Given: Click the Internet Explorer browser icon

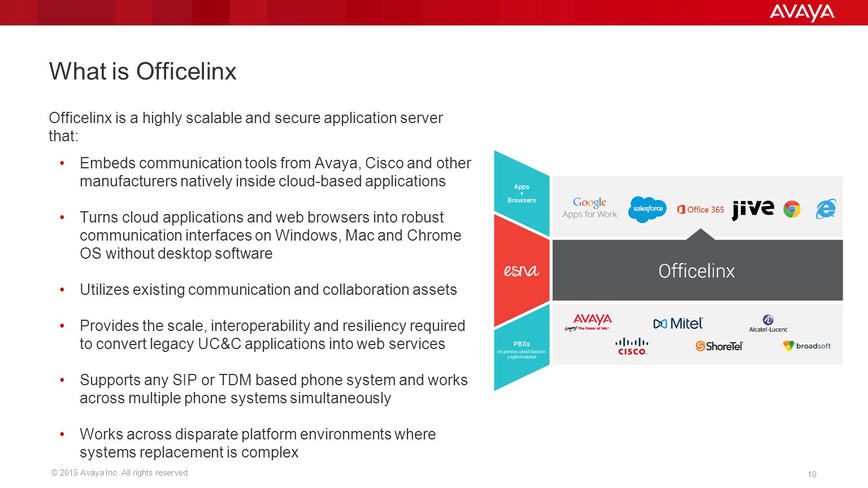Looking at the screenshot, I should click(x=826, y=210).
